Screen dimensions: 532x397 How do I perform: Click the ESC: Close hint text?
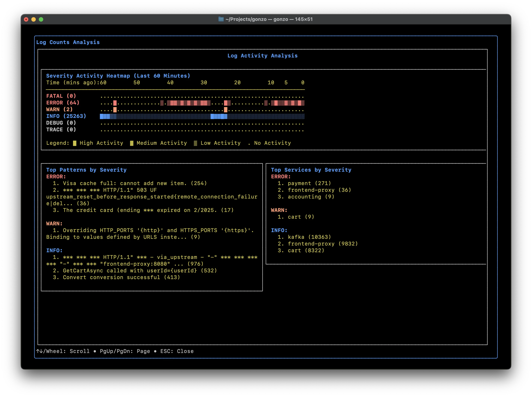pos(177,351)
